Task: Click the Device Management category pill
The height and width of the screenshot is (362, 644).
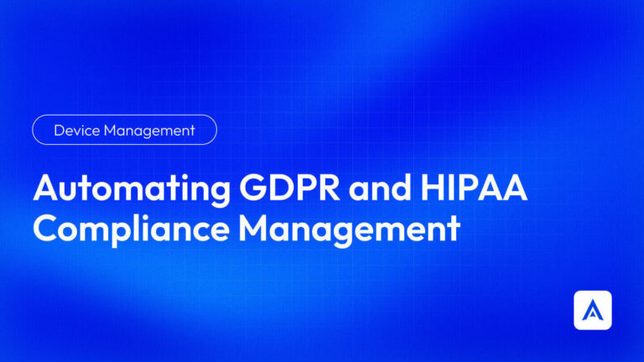Action: [x=124, y=130]
